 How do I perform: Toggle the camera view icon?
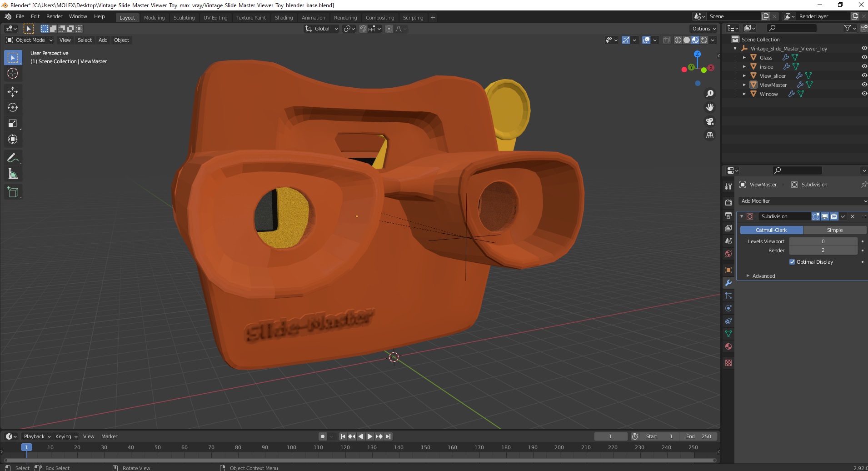click(x=709, y=121)
